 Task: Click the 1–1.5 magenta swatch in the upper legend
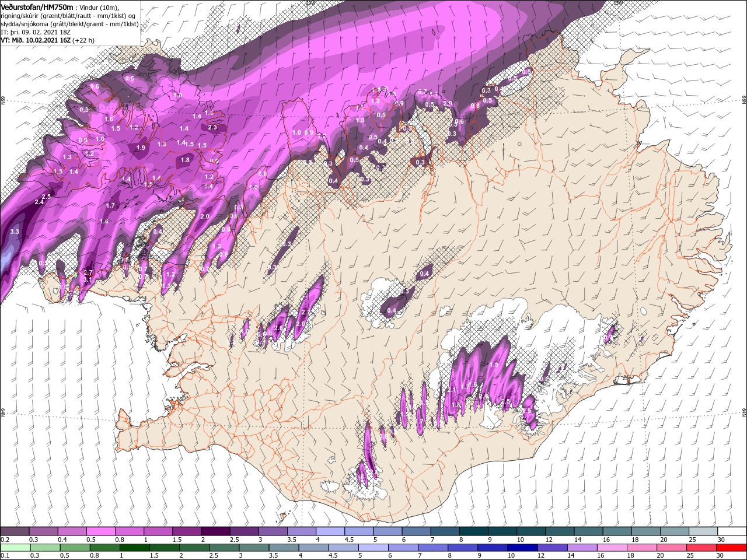click(x=158, y=531)
